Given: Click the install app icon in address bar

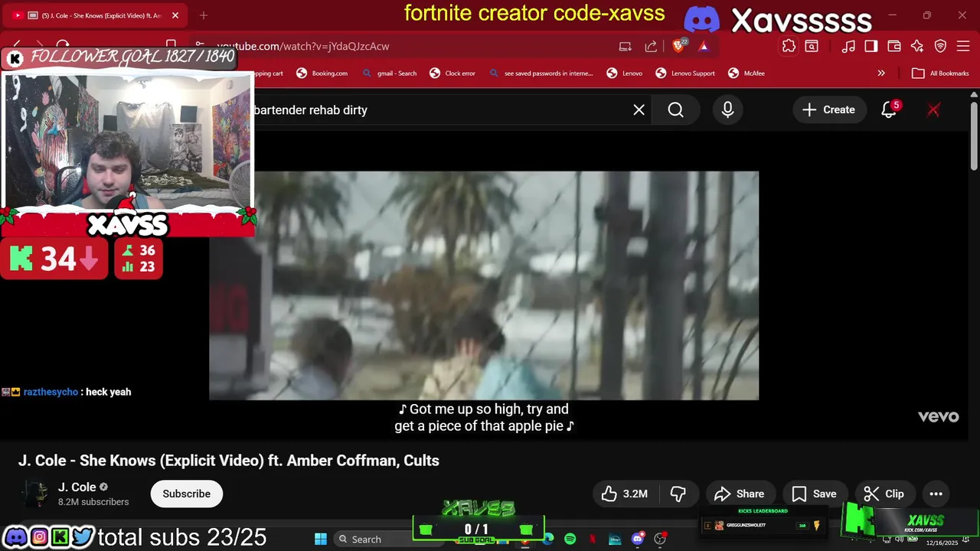Looking at the screenshot, I should 626,47.
